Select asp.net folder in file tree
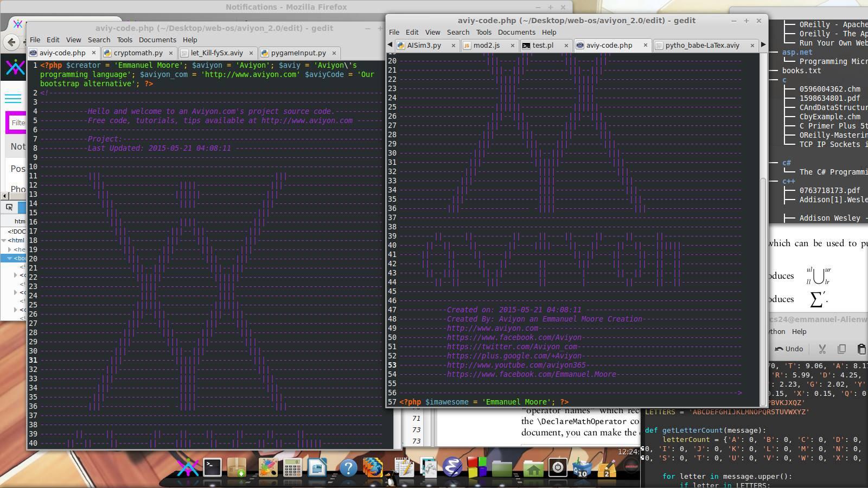Image resolution: width=868 pixels, height=488 pixels. point(797,52)
